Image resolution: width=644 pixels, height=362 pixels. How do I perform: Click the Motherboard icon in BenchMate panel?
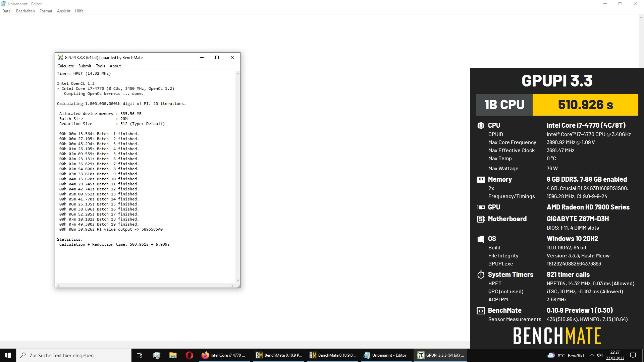(481, 219)
